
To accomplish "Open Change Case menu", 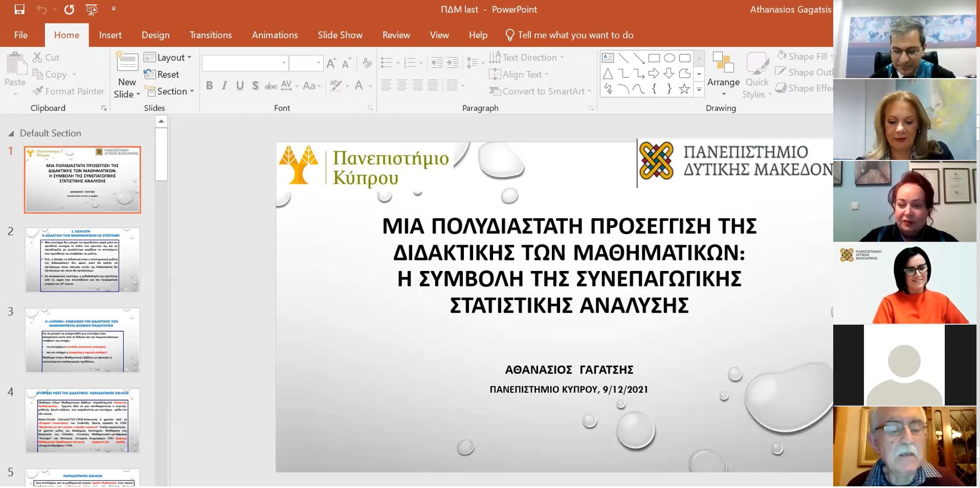I will (x=312, y=86).
